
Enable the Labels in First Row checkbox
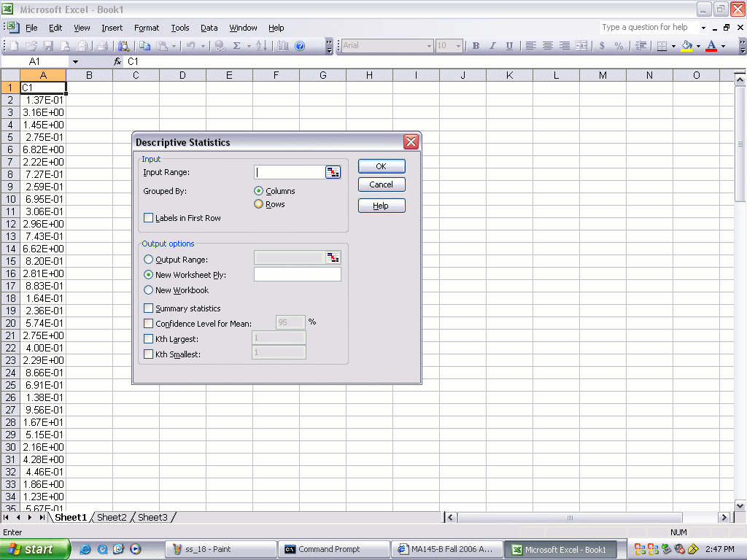tap(149, 218)
